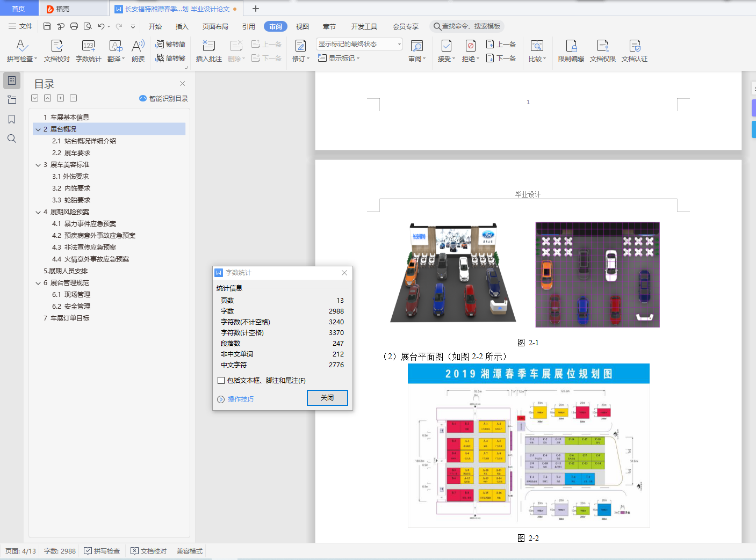
Task: Click the save icon in the quick access bar
Action: [47, 26]
